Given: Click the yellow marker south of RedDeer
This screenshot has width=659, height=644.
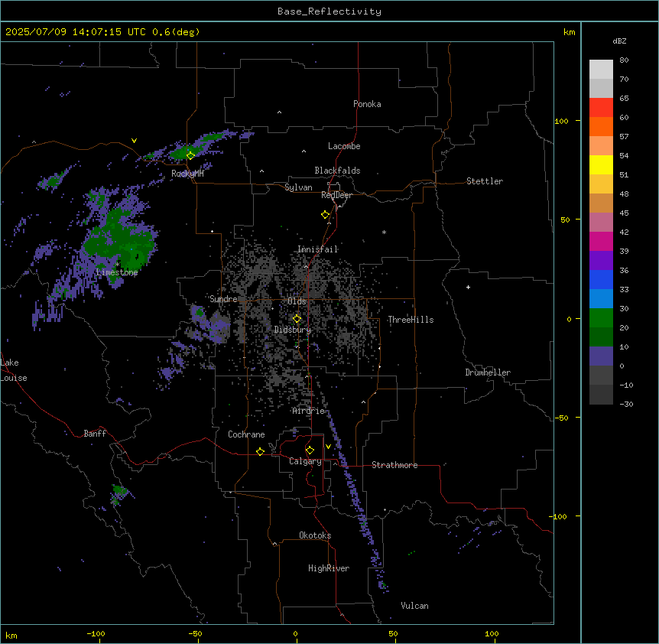Looking at the screenshot, I should (x=325, y=215).
